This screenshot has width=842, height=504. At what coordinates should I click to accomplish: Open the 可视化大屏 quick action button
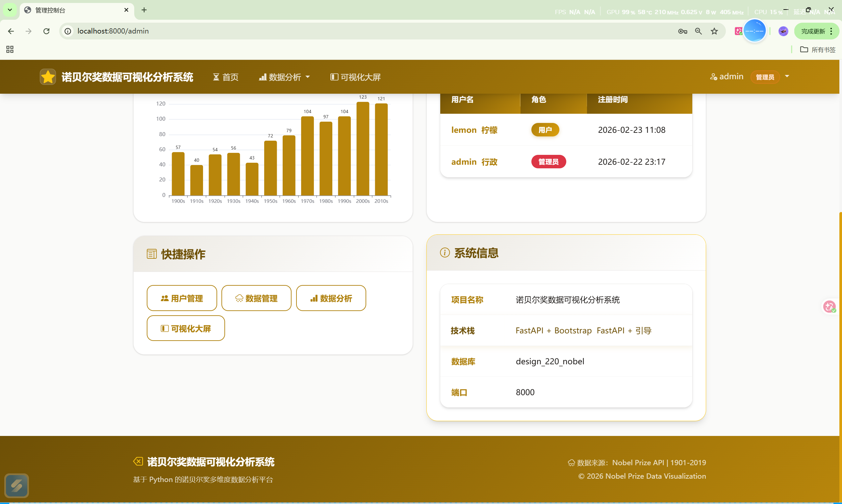tap(186, 328)
